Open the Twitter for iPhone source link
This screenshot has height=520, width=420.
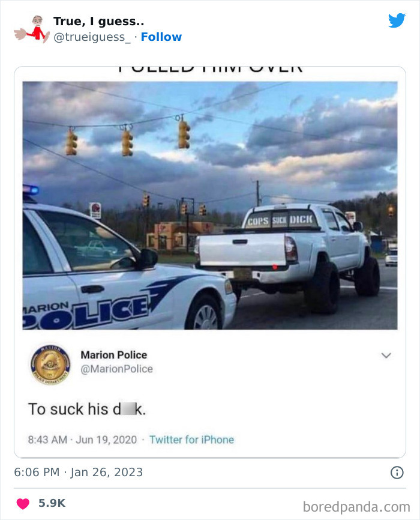tap(191, 440)
